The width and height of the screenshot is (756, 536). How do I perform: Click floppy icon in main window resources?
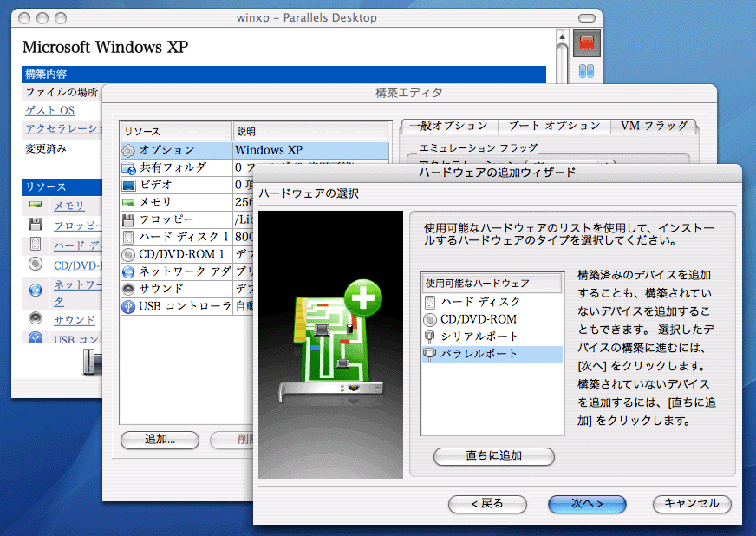pos(36,224)
